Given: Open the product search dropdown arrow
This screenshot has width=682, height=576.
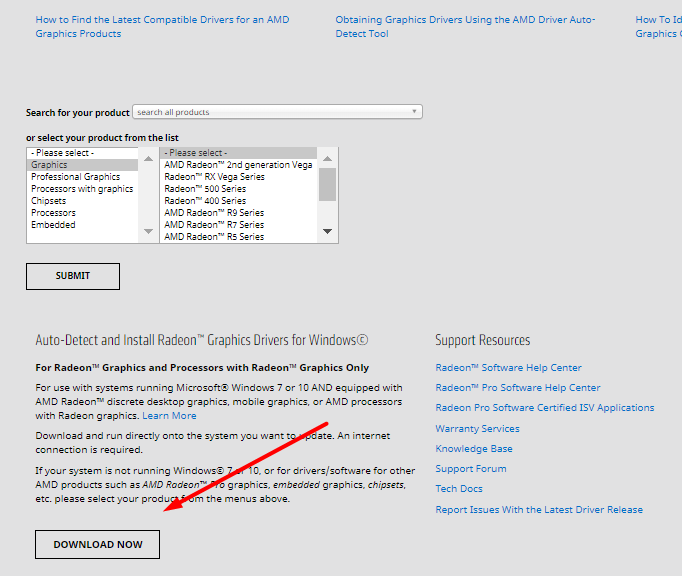Looking at the screenshot, I should pyautogui.click(x=414, y=111).
